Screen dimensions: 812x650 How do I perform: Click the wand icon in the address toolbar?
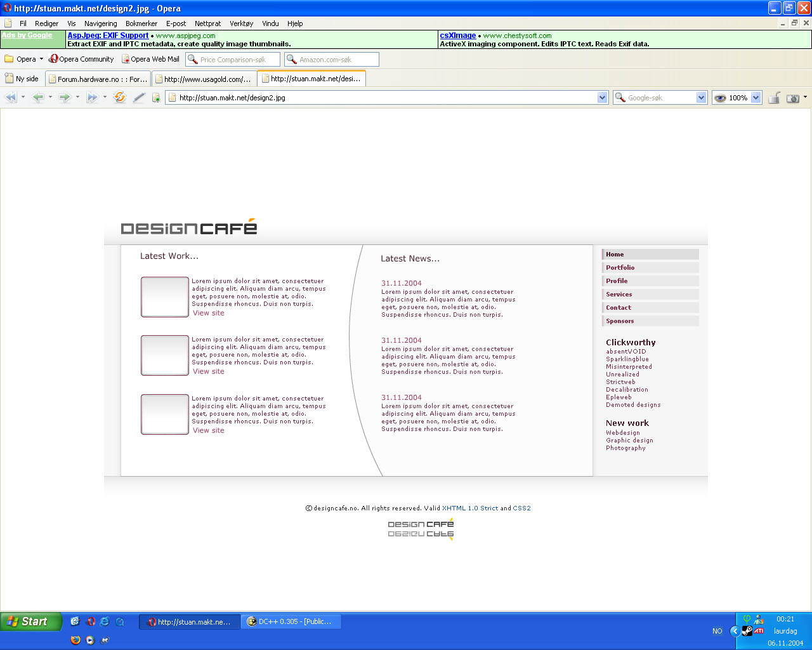(x=139, y=98)
